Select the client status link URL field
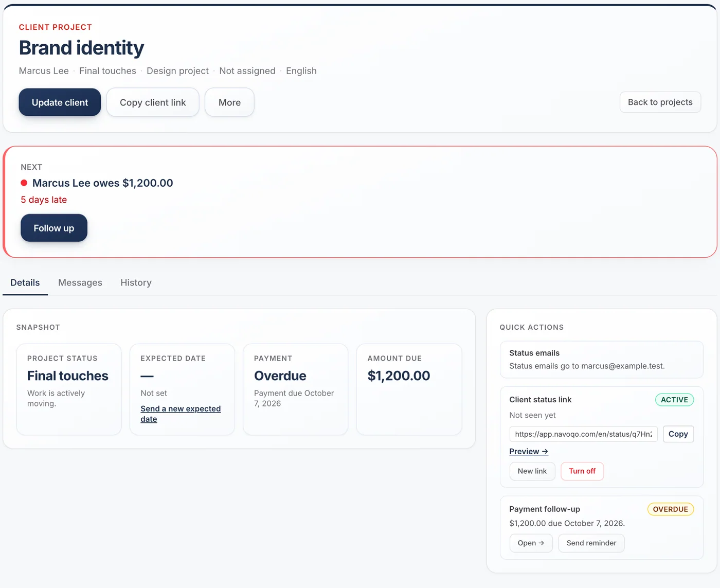Viewport: 720px width, 588px height. tap(583, 434)
